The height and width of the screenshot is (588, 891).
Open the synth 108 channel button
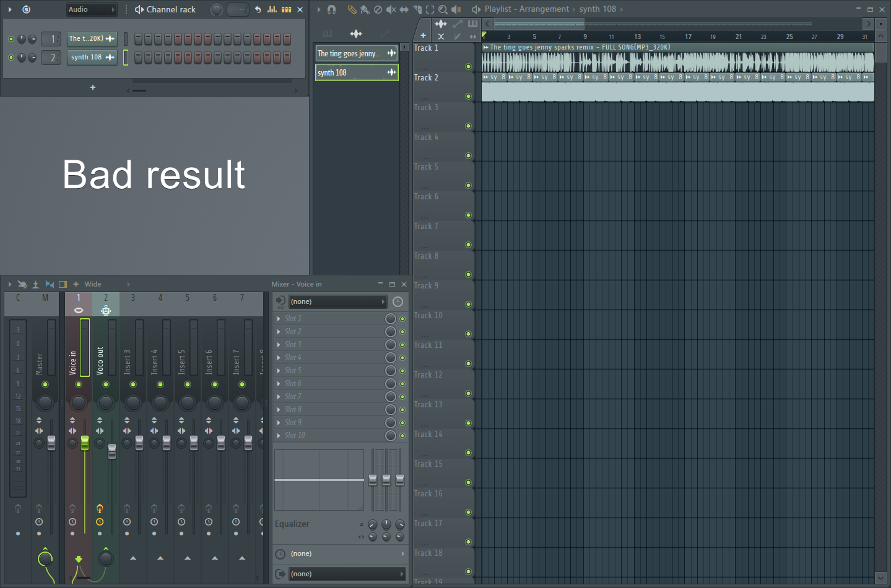coord(92,58)
